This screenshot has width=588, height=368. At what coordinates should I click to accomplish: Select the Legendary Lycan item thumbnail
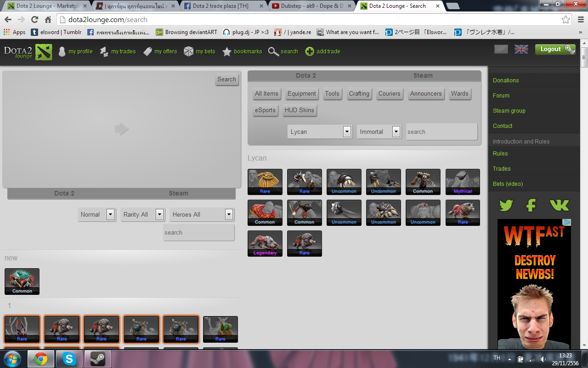click(x=265, y=244)
